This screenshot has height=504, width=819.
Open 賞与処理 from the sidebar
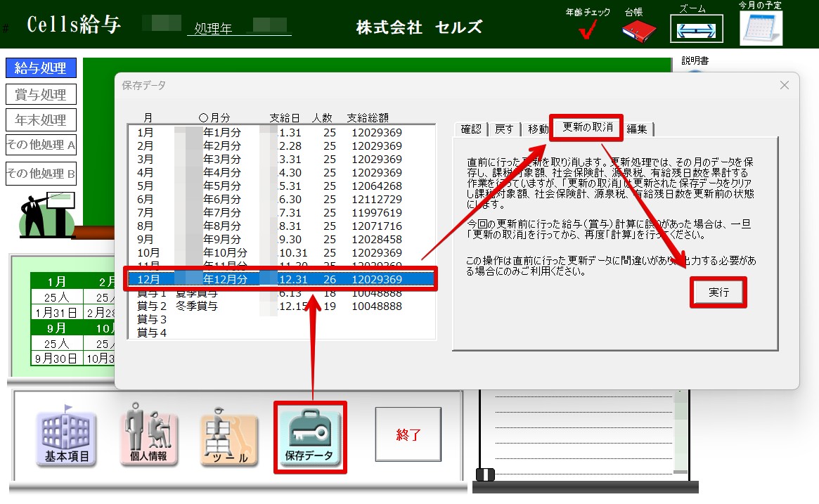point(40,93)
